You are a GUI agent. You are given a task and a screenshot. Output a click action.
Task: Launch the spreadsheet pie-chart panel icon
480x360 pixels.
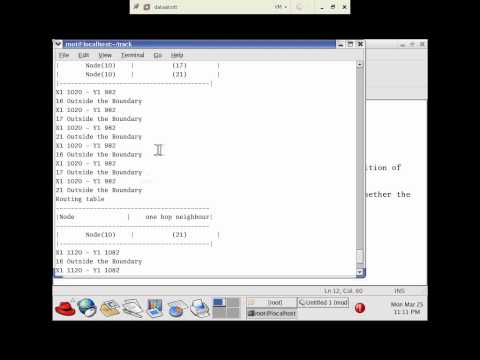(177, 308)
